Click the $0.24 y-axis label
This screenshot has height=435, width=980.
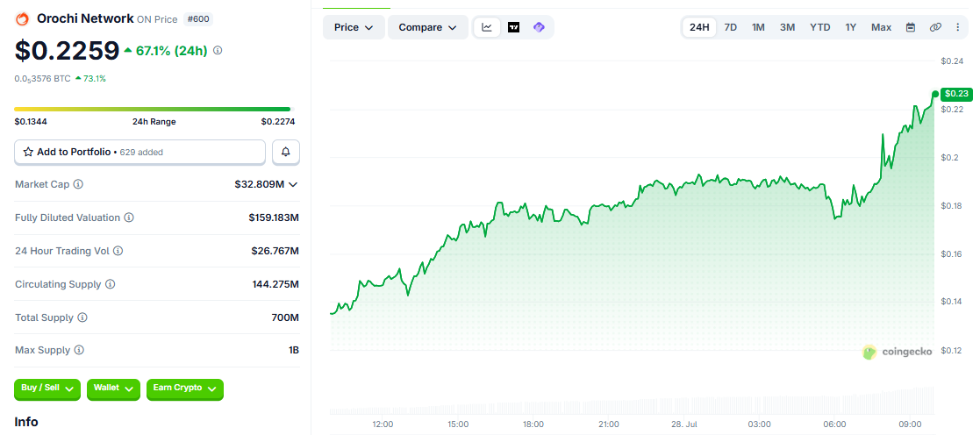pos(952,61)
